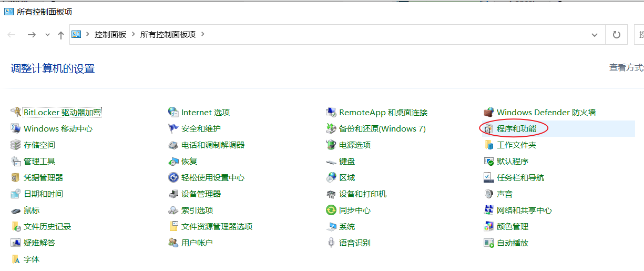The height and width of the screenshot is (271, 644).
Task: Click the 恢复 icon
Action: pos(173,161)
